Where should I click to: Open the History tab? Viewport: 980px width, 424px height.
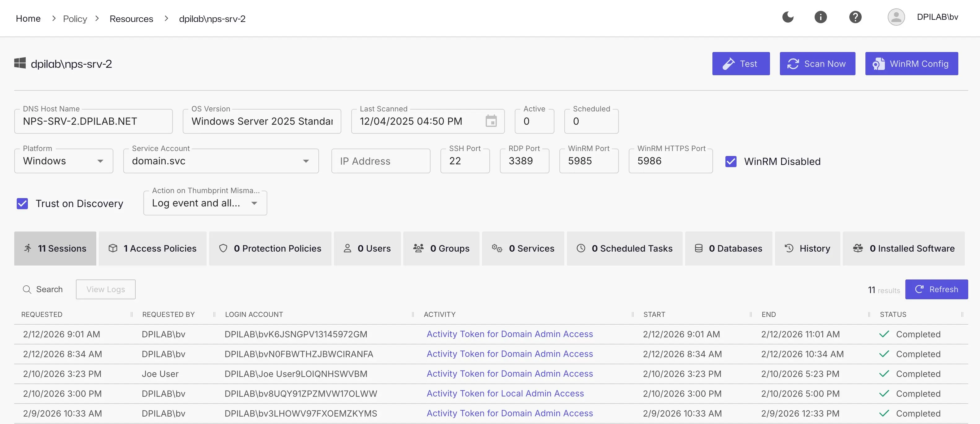(807, 248)
